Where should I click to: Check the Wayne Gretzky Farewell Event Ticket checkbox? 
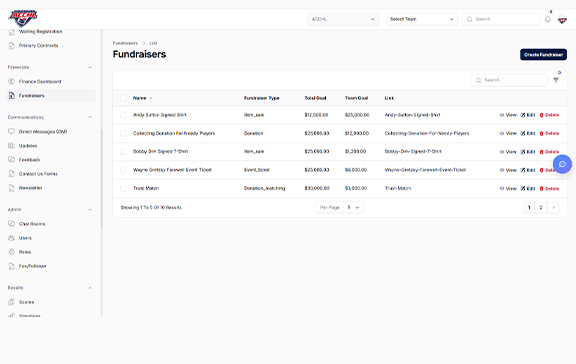point(123,170)
